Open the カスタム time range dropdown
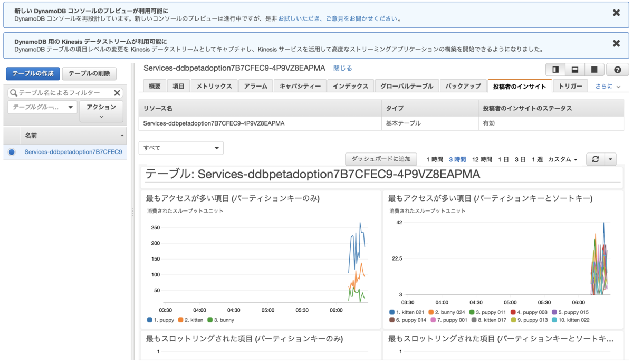Image resolution: width=633 pixels, height=364 pixels. 562,159
